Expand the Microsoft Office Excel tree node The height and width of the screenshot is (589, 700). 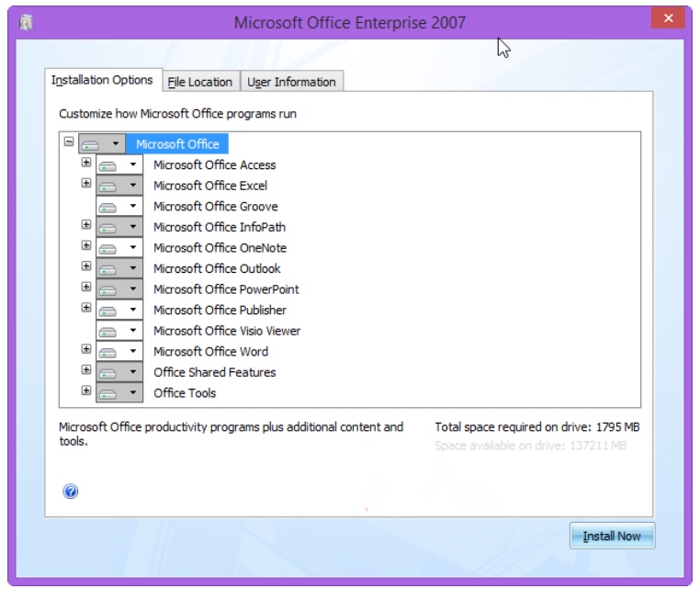86,183
